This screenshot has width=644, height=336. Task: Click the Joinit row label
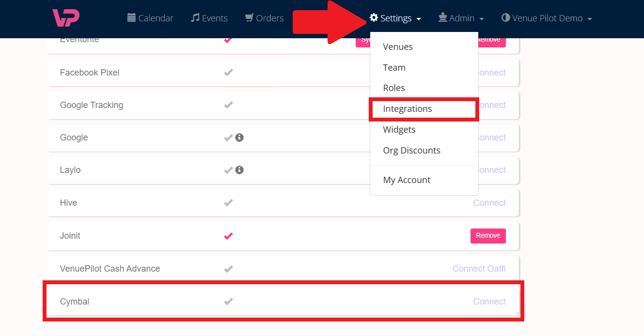(70, 236)
